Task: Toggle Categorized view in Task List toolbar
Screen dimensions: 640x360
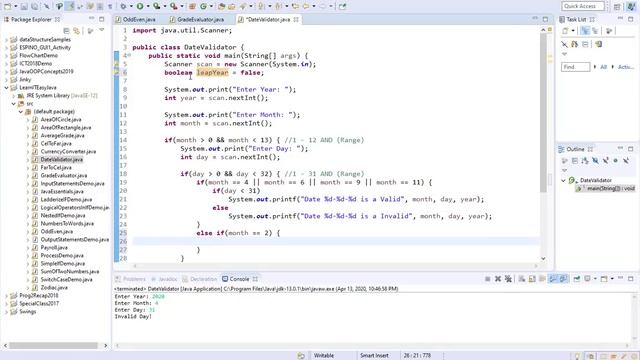Action: pos(585,31)
